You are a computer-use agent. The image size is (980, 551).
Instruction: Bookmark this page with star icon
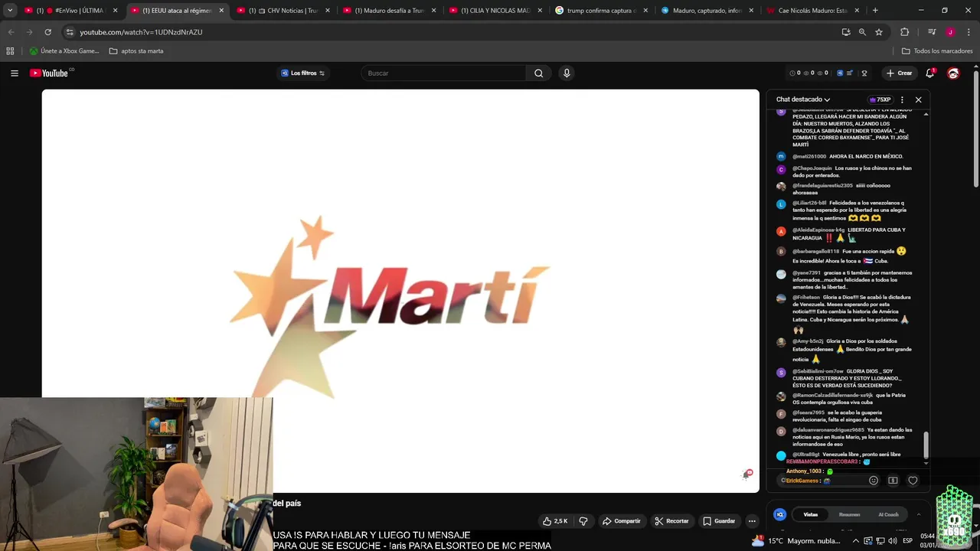click(x=879, y=32)
